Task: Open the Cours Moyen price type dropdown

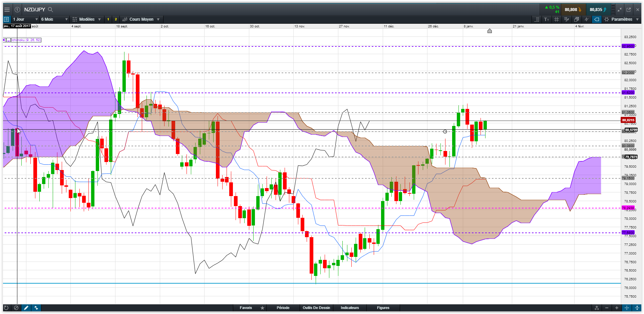Action: pos(141,19)
